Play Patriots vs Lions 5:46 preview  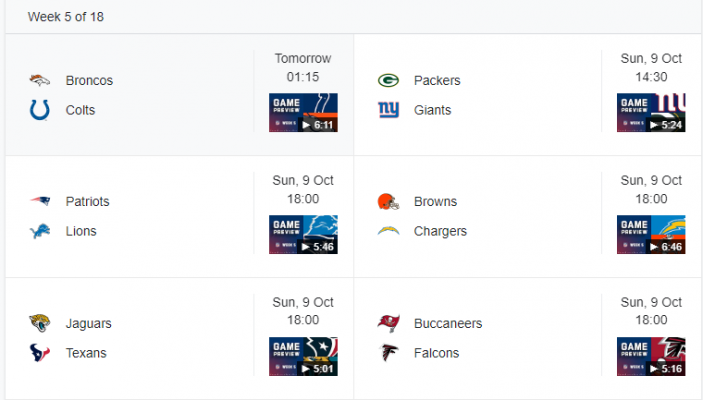(x=303, y=235)
